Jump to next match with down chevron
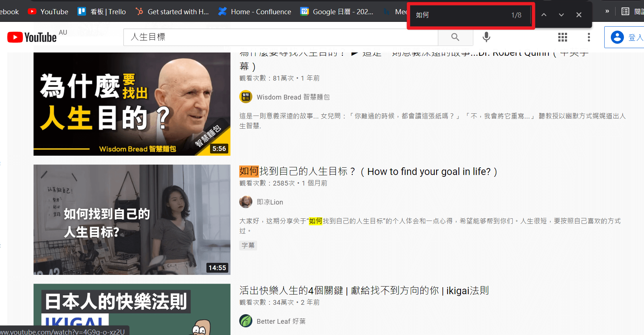This screenshot has width=644, height=335. tap(561, 15)
